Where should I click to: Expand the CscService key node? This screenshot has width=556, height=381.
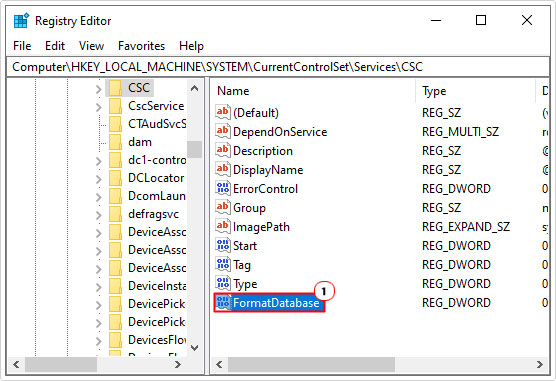pyautogui.click(x=99, y=107)
